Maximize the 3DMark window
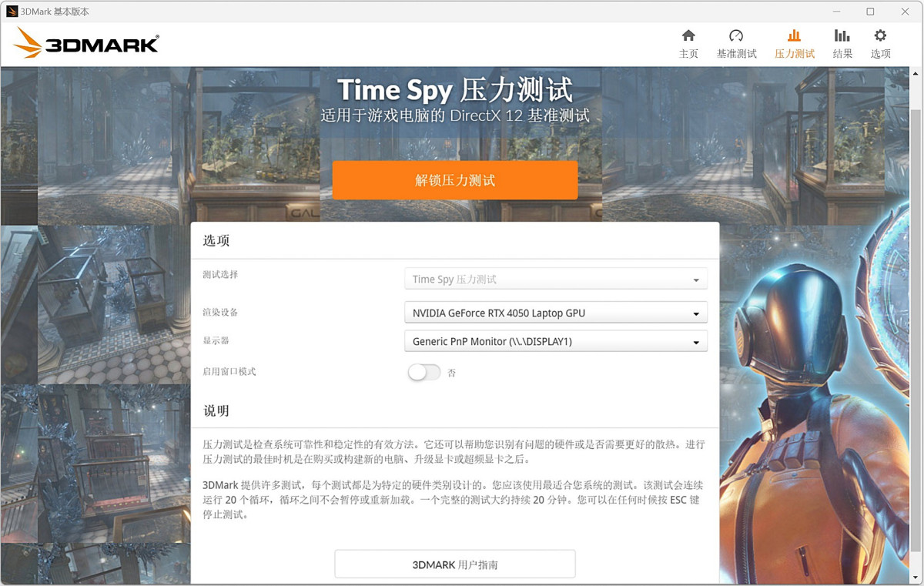The width and height of the screenshot is (924, 586). click(x=870, y=12)
